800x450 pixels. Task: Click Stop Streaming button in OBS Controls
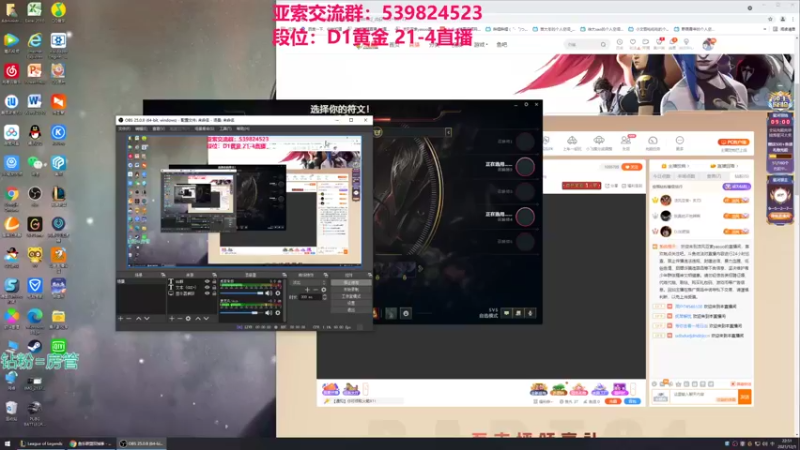tap(351, 282)
